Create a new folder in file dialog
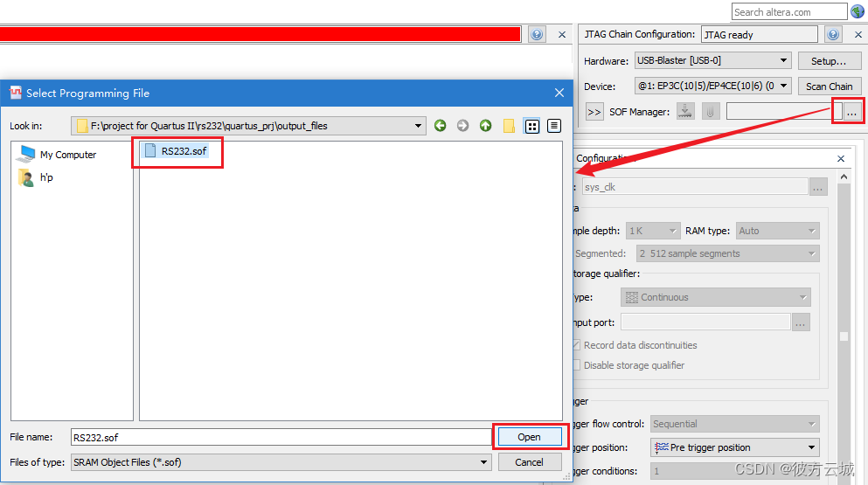This screenshot has height=485, width=868. point(509,126)
